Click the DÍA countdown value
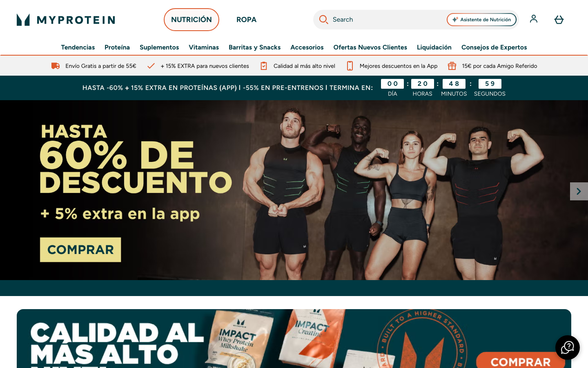 [392, 84]
